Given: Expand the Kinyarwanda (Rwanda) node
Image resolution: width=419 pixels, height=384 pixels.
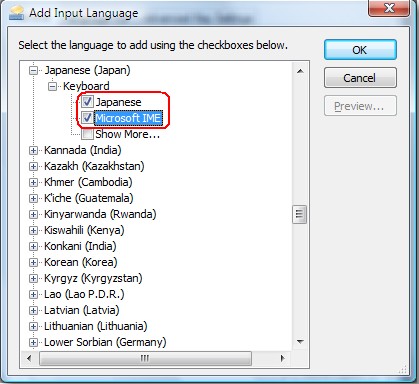Looking at the screenshot, I should pos(33,214).
